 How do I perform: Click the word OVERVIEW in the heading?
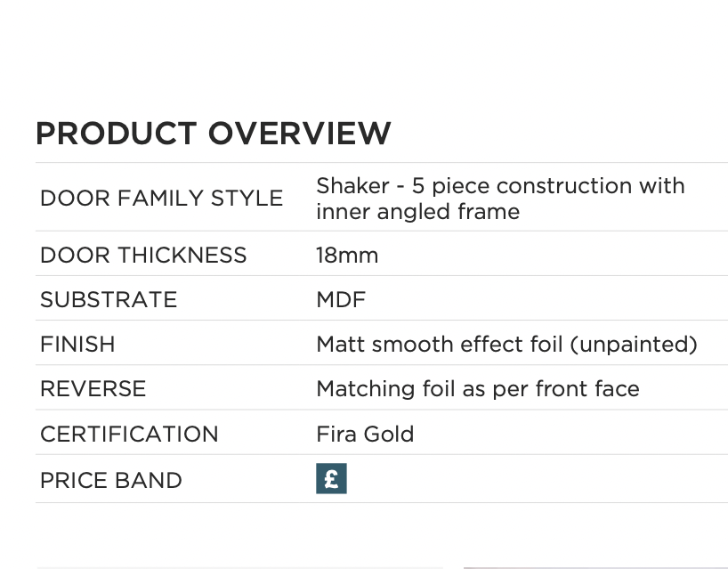[x=299, y=134]
